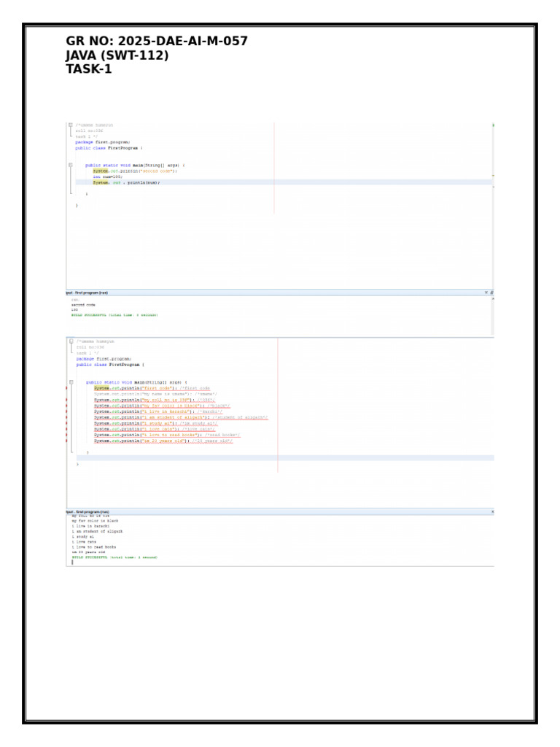Click output line "second code"
The width and height of the screenshot is (560, 747).
coord(83,305)
